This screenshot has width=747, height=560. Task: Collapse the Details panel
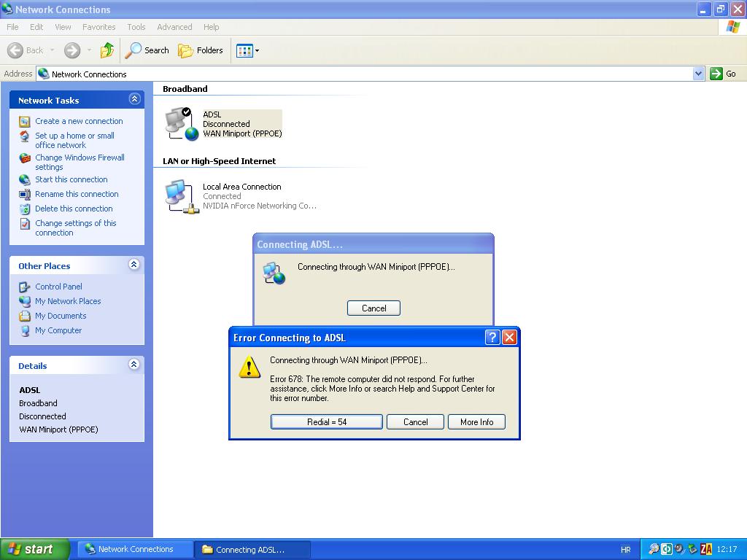tap(134, 365)
